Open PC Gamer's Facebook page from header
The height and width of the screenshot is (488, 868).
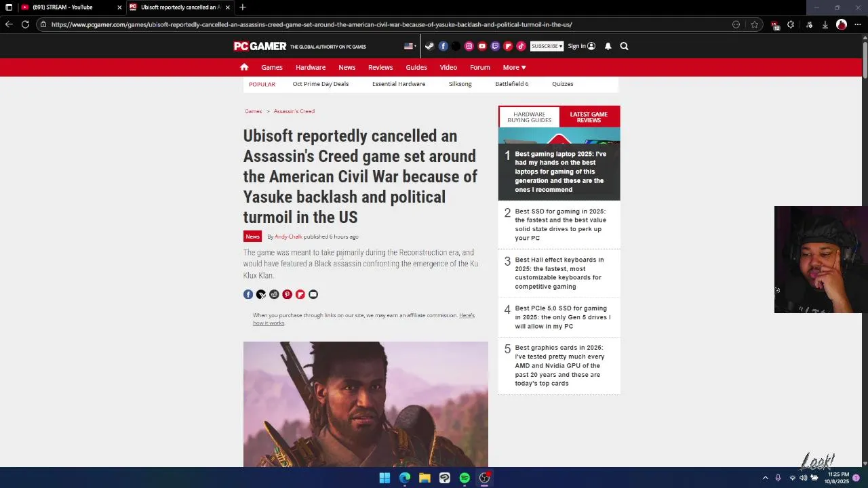click(x=443, y=46)
